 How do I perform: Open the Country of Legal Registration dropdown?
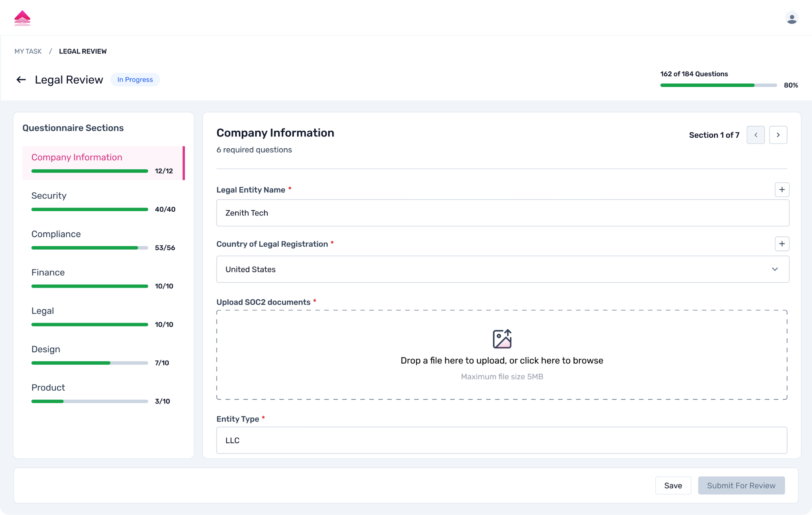pos(502,269)
